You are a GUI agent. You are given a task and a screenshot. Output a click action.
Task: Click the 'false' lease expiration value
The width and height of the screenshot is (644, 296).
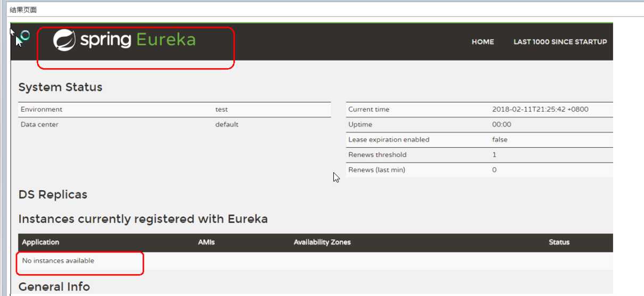click(x=500, y=140)
